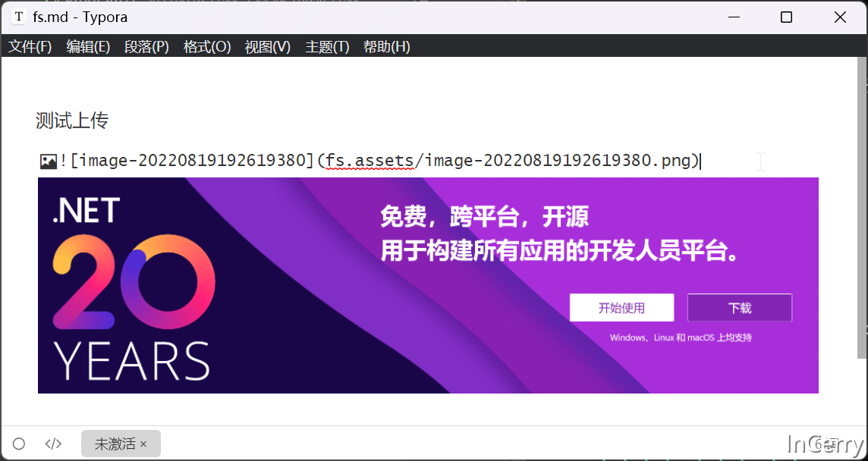
Task: Open the 视图 menu
Action: (266, 46)
